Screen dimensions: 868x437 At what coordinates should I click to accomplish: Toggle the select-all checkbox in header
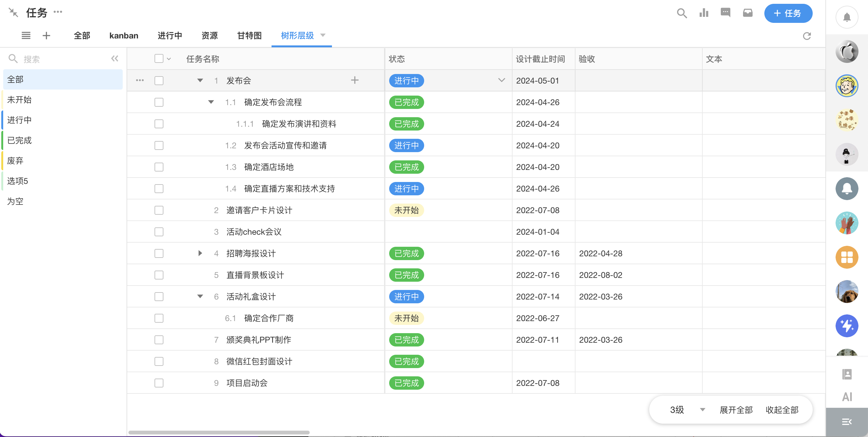point(159,58)
